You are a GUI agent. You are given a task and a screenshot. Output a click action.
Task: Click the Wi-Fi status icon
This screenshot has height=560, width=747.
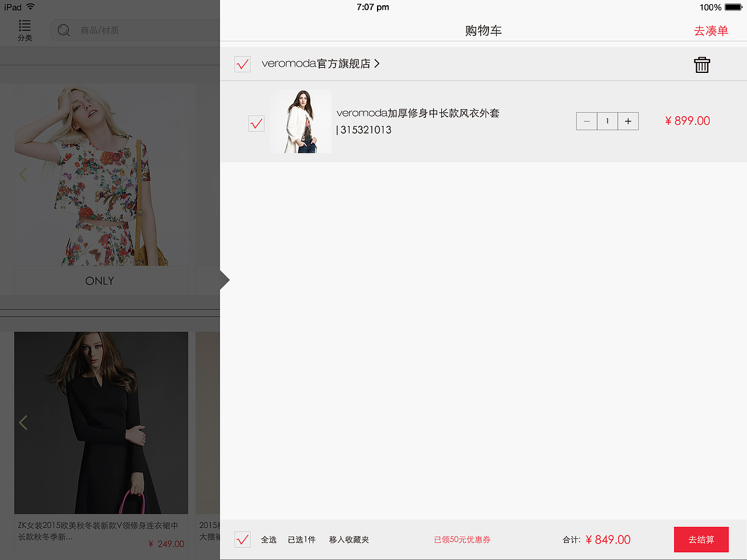coord(30,7)
